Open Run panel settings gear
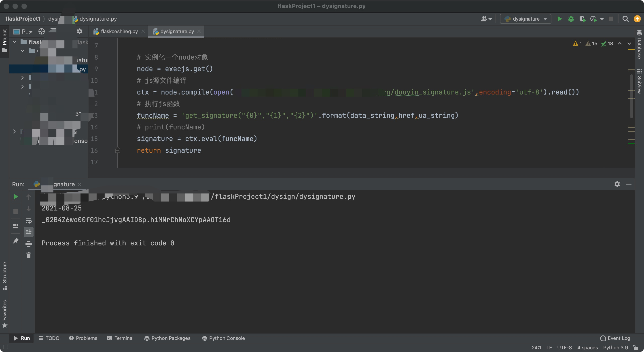This screenshot has width=644, height=352. [617, 184]
